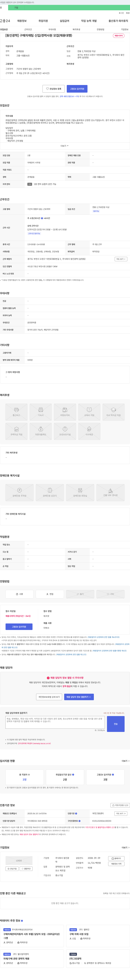Viewport: 130px width, 980px height.
Task: Click the top 고용24 입사지원 button
Action: point(77,89)
